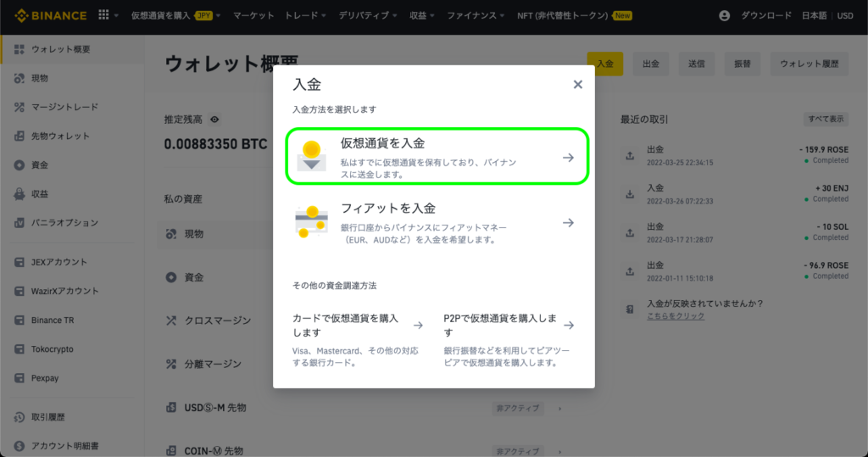
Task: Open 資金 in sidebar
Action: 72,165
